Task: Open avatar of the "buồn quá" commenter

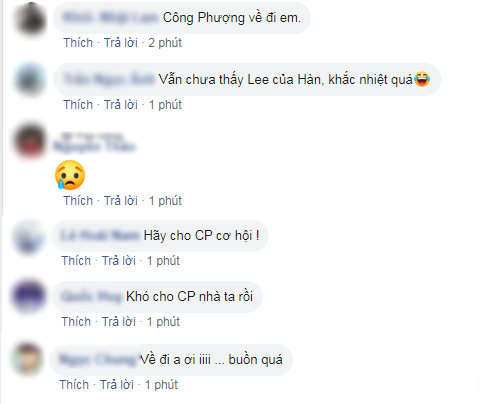Action: pos(27,359)
